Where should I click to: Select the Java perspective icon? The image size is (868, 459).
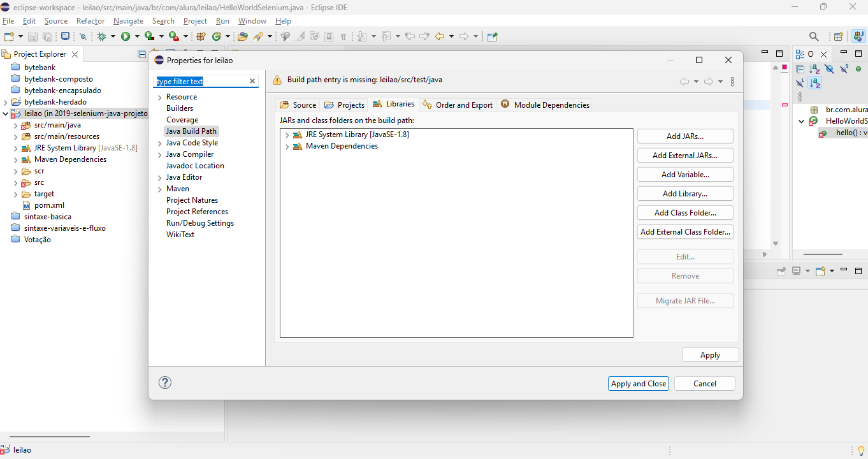tap(858, 36)
